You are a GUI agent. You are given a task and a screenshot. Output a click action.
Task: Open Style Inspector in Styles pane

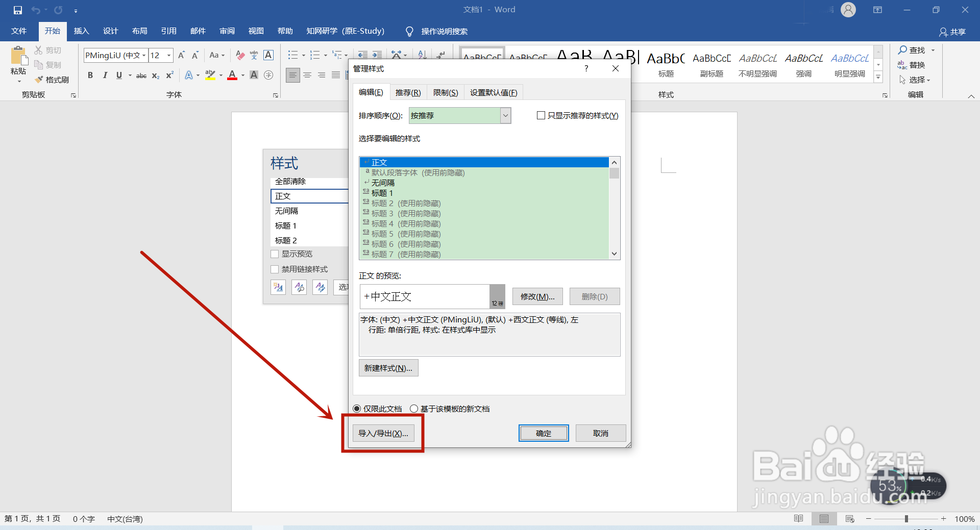(299, 287)
